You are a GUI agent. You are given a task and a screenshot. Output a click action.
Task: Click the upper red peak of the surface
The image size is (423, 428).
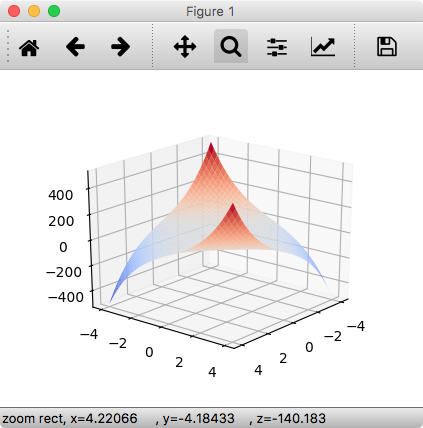click(211, 147)
